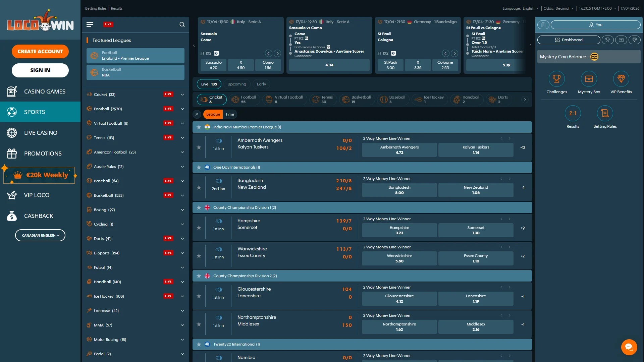Image resolution: width=644 pixels, height=362 pixels.
Task: Open the VIP Benefits diamond icon
Action: (x=621, y=79)
